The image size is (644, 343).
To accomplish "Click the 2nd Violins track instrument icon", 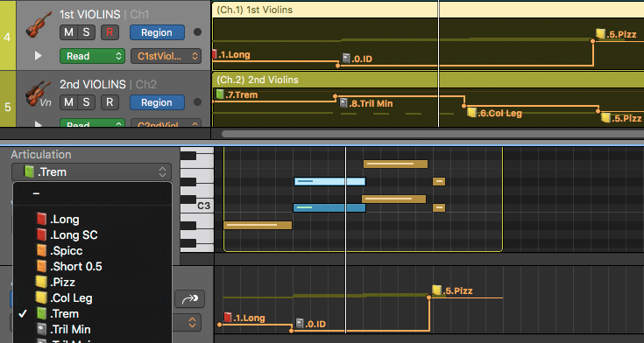I will [39, 94].
